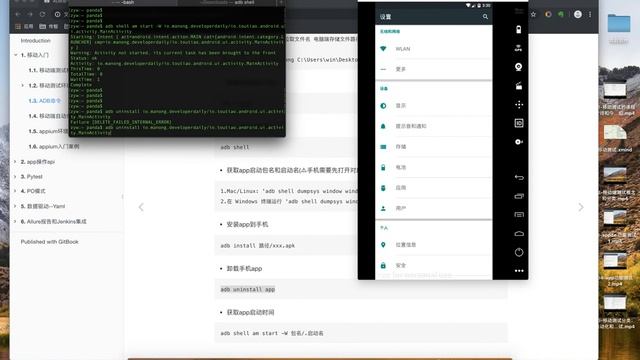Open the battery control in emulator sidebar
640x360 pixels.
point(518,29)
